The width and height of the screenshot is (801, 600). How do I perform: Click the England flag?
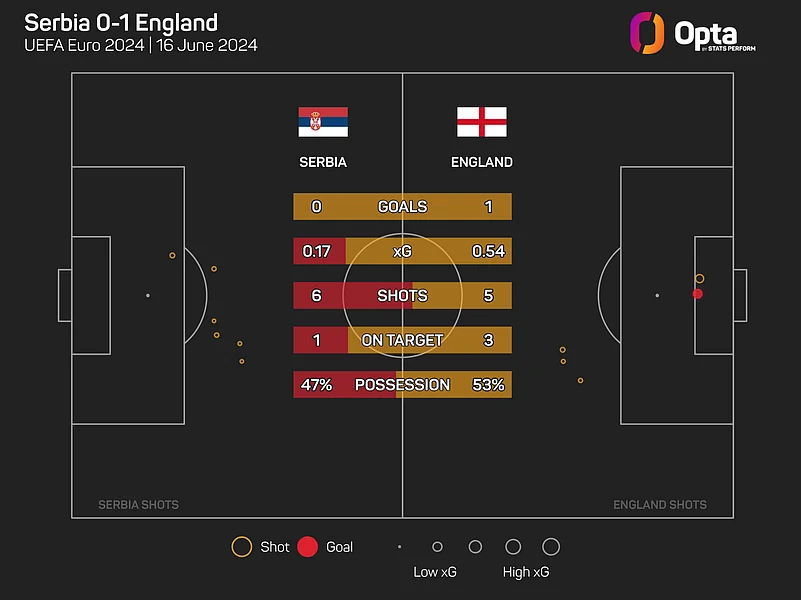click(x=482, y=122)
